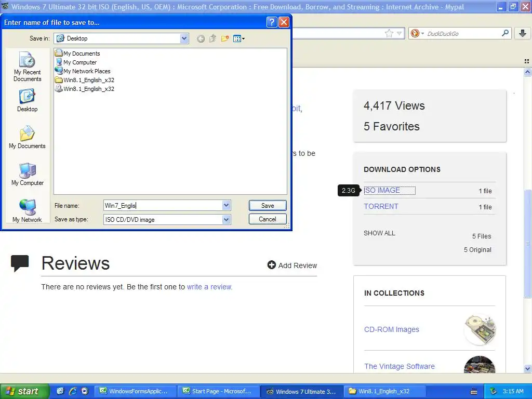Screen dimensions: 532x399
Task: Click the 3:15 AM system clock
Action: tap(513, 391)
